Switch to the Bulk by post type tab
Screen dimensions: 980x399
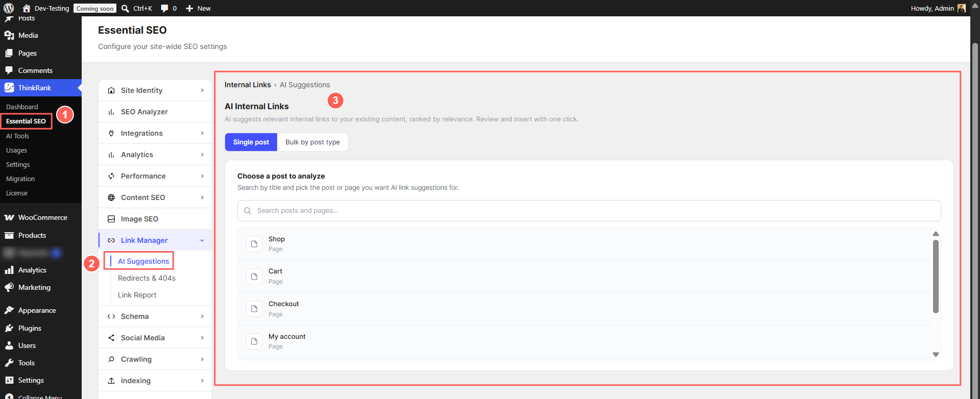point(312,142)
